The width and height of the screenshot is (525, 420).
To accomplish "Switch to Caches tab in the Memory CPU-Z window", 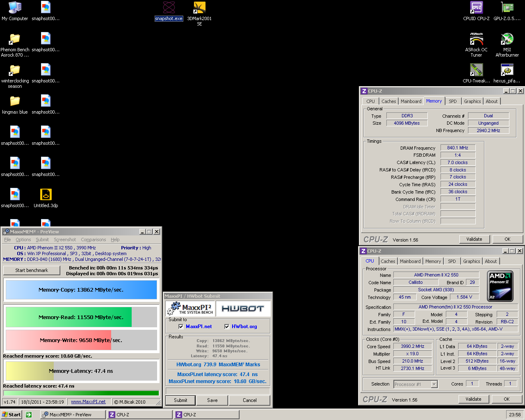I will [389, 101].
